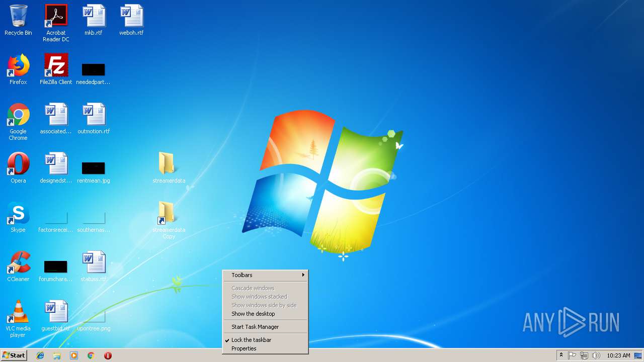Select the CCleaner desktop shortcut
The height and width of the screenshot is (362, 644).
(x=18, y=266)
